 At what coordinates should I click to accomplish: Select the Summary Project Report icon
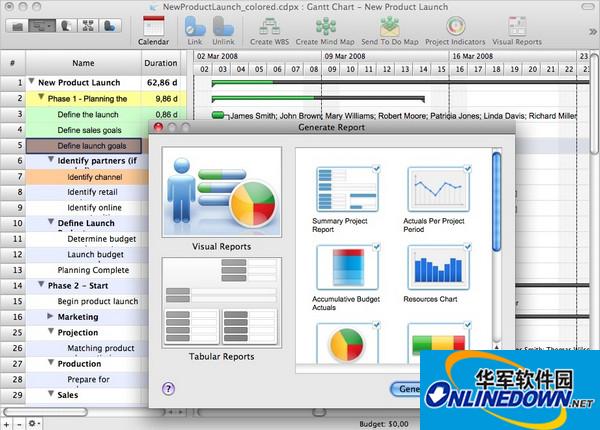coord(347,189)
